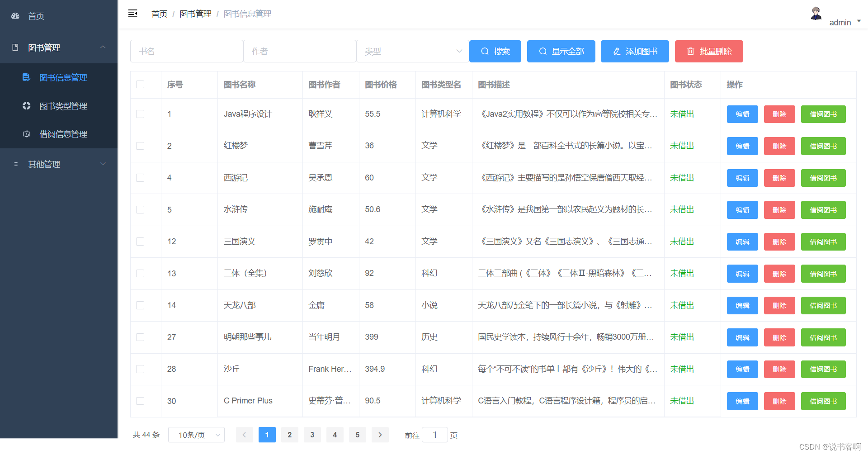
Task: Click the 显示全部 button
Action: (561, 51)
